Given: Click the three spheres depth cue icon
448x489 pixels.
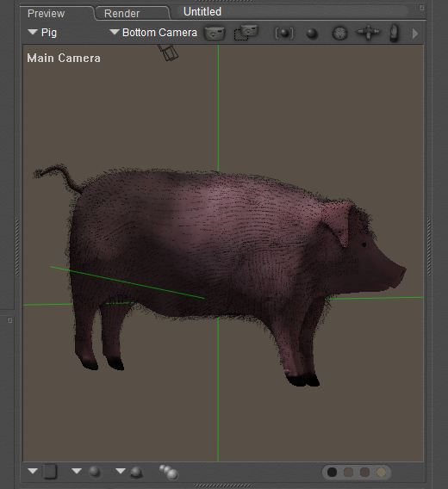Looking at the screenshot, I should 169,472.
